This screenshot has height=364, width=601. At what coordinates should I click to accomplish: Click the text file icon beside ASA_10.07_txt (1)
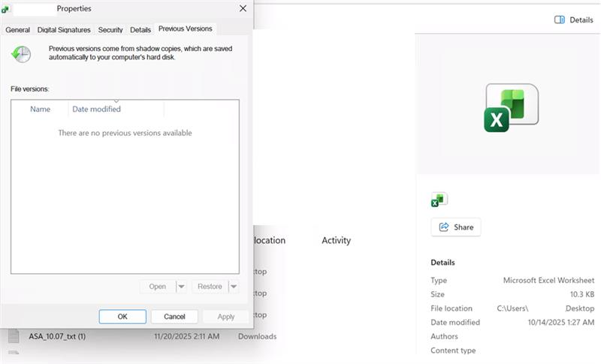click(14, 335)
